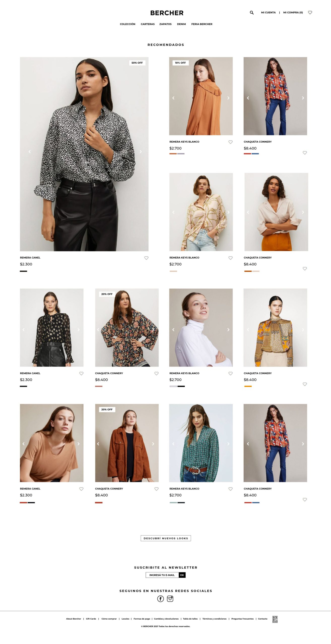Select the blue swatch under first Chaqueta Connery
Viewport: 331px width, 644px height.
pyautogui.click(x=255, y=154)
